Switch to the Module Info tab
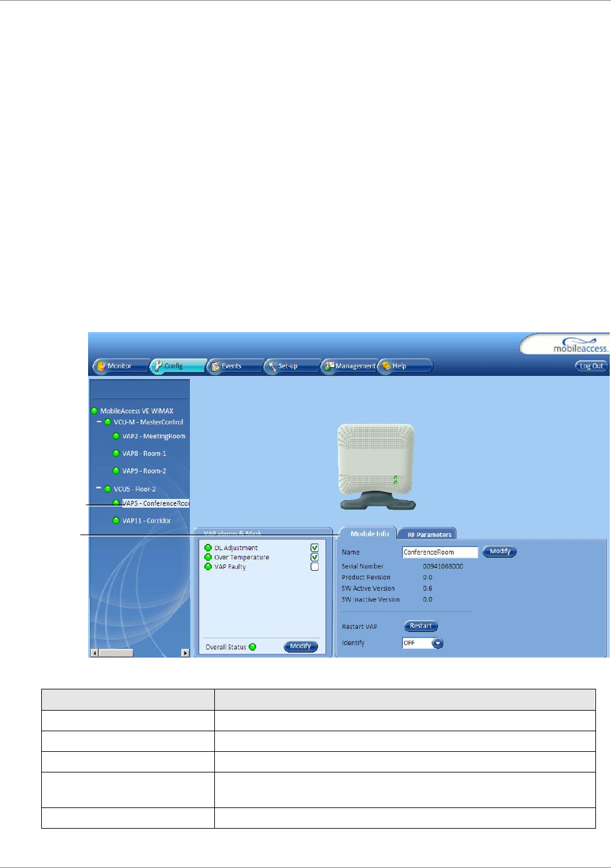This screenshot has height=868, width=611. coord(369,533)
